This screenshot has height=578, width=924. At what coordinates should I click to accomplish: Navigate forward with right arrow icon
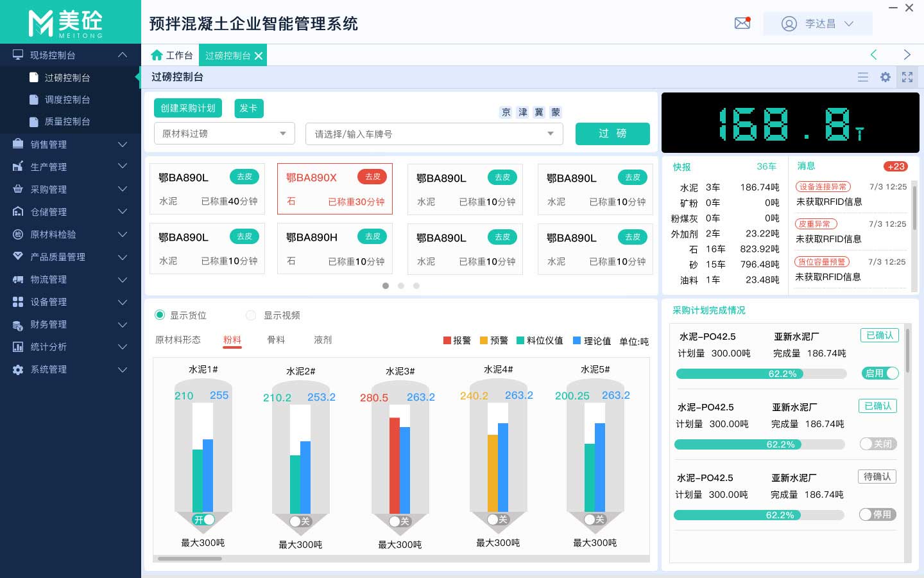click(x=907, y=55)
